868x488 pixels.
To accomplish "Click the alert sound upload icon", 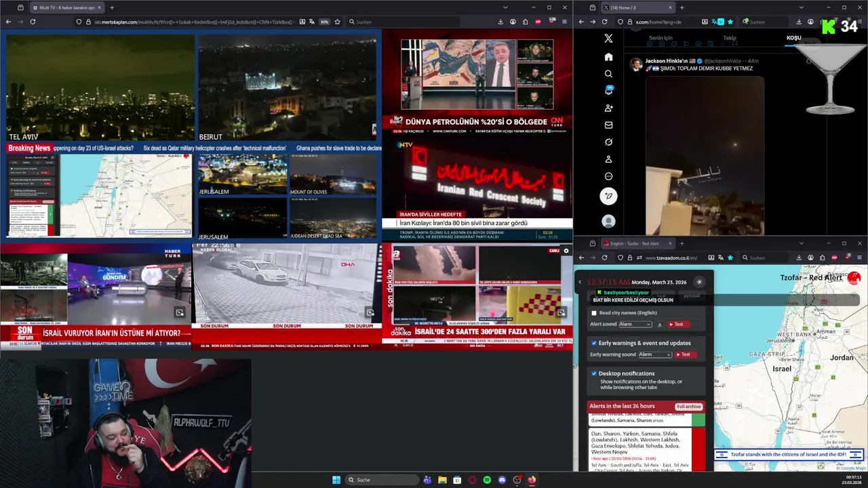I will click(x=660, y=325).
